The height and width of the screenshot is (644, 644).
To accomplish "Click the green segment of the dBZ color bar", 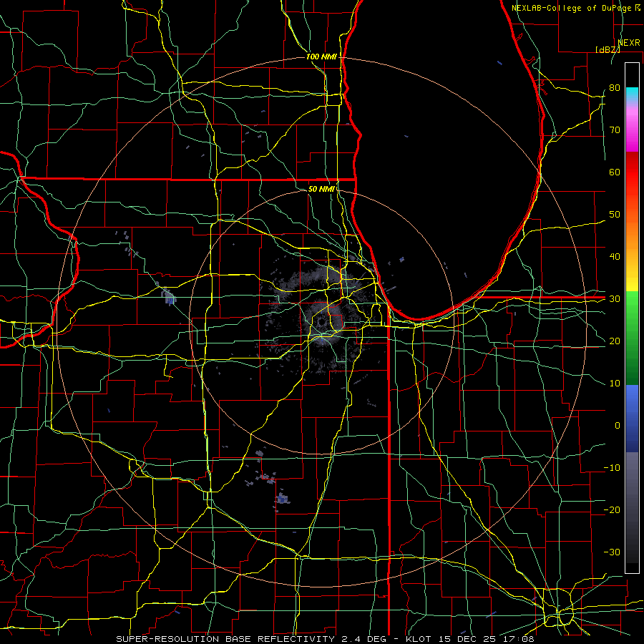I will pyautogui.click(x=632, y=338).
